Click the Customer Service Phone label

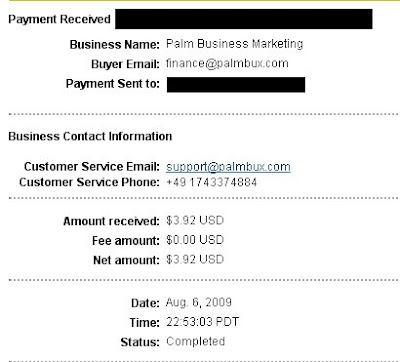click(90, 182)
